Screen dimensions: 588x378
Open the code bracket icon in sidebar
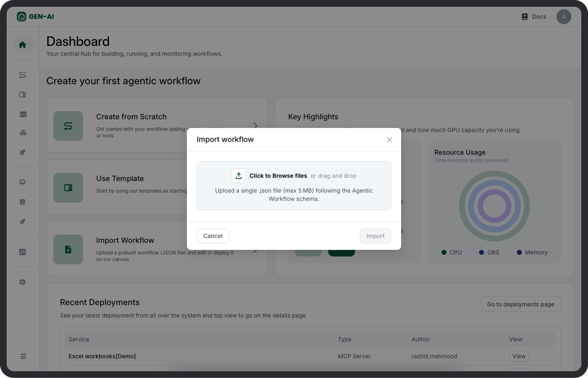[23, 252]
